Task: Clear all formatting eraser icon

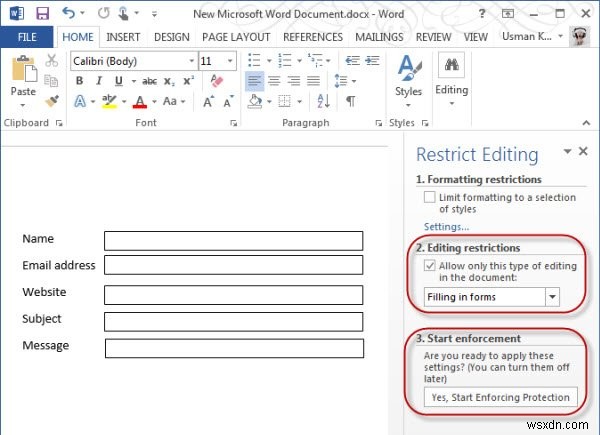Action: pos(217,81)
